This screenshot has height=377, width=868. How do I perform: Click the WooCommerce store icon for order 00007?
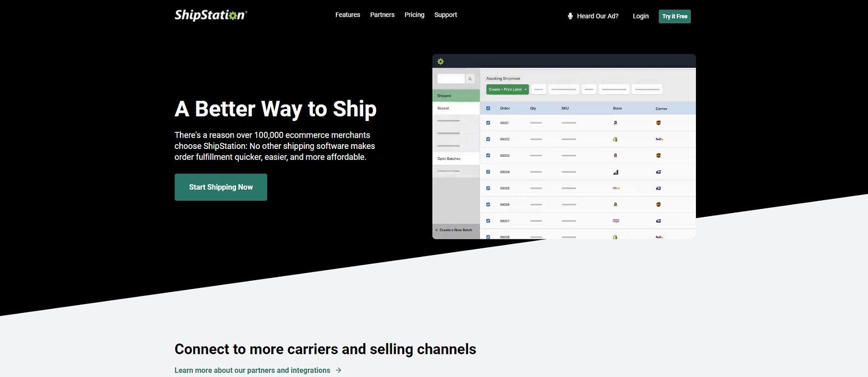pyautogui.click(x=616, y=221)
